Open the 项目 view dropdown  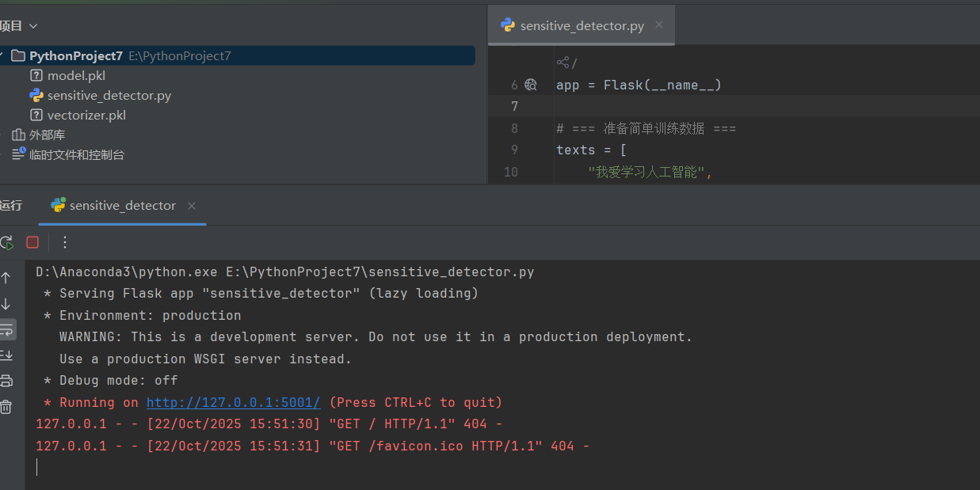click(33, 26)
